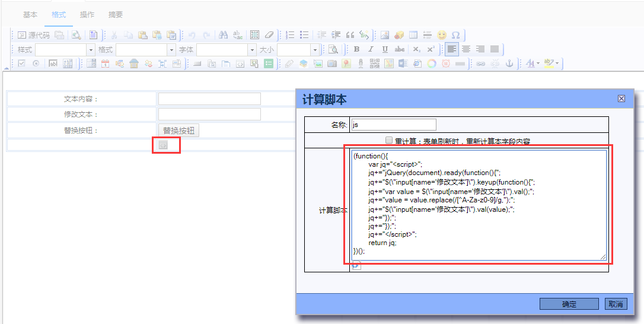644x324 pixels.
Task: Insert a bulleted list
Action: (x=304, y=35)
